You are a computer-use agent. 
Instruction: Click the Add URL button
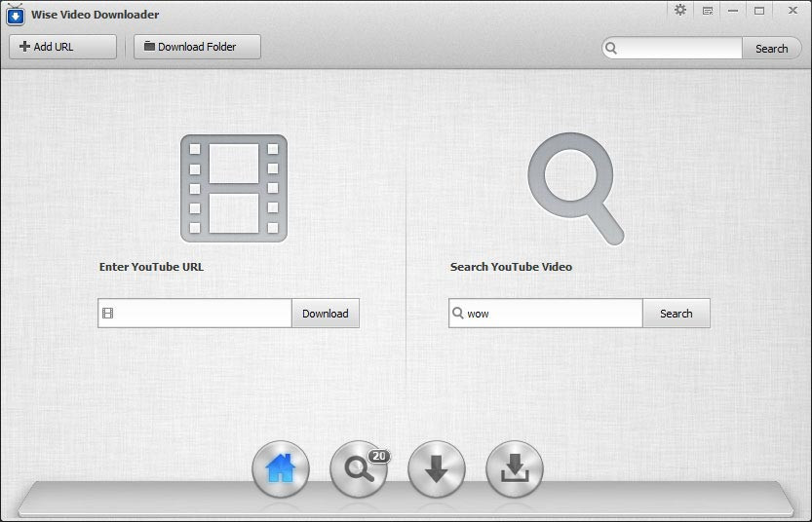pos(62,47)
